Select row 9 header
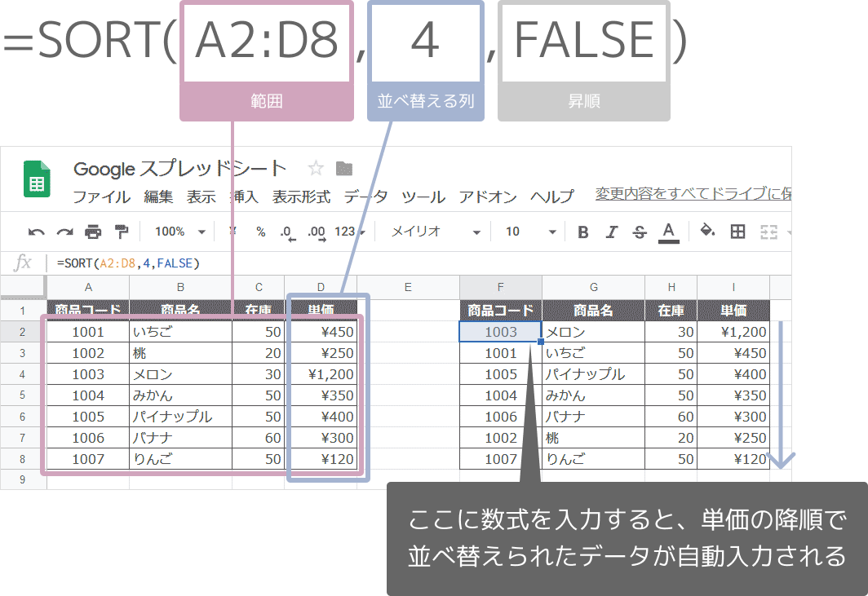 click(23, 479)
